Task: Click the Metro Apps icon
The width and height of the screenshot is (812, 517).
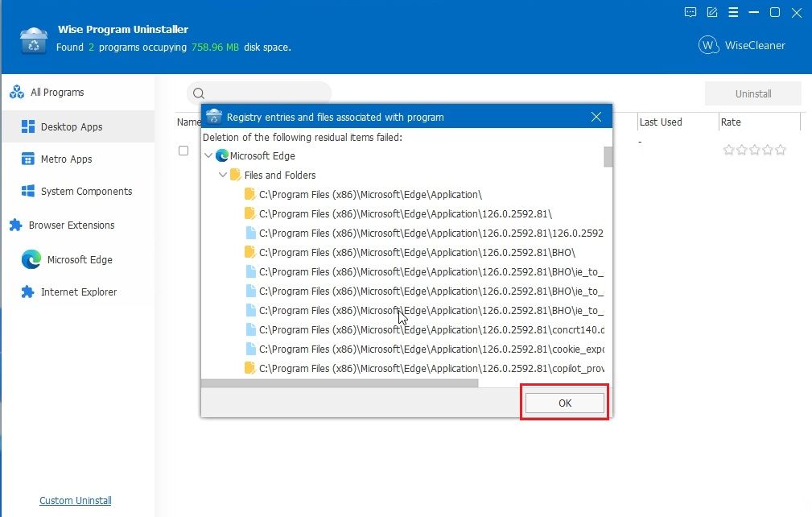Action: coord(28,159)
